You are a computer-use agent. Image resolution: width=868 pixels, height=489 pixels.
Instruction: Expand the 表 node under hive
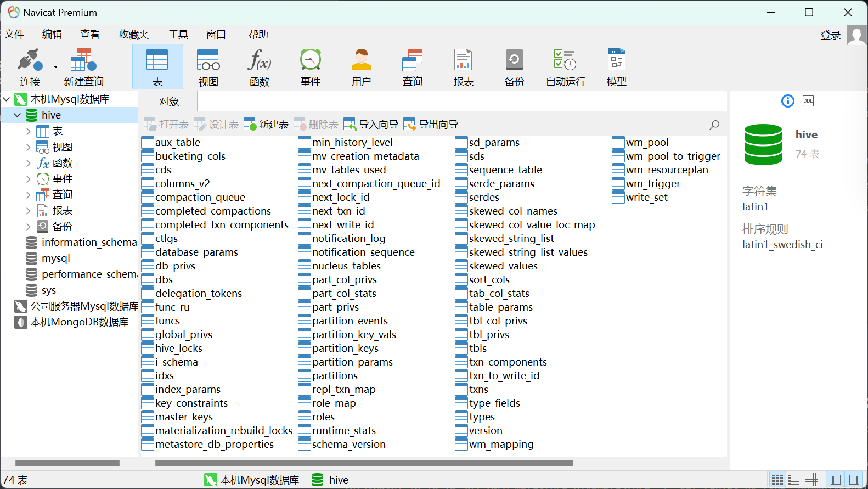(28, 131)
